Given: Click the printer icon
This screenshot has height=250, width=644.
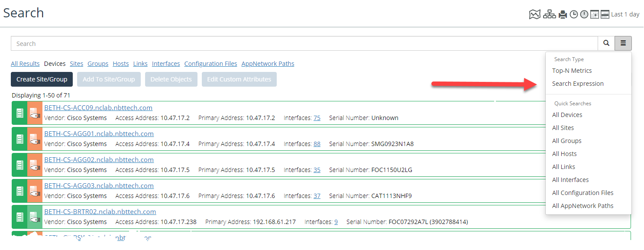Looking at the screenshot, I should click(x=563, y=15).
